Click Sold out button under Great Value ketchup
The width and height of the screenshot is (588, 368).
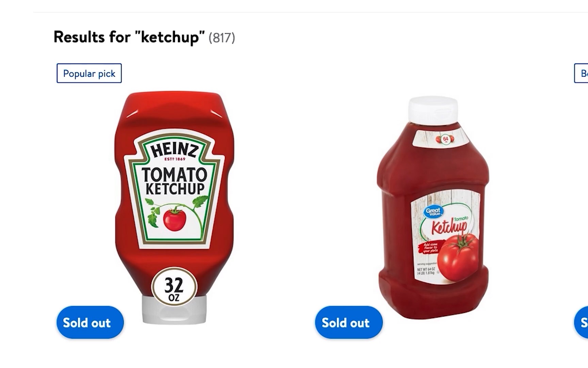(x=349, y=322)
